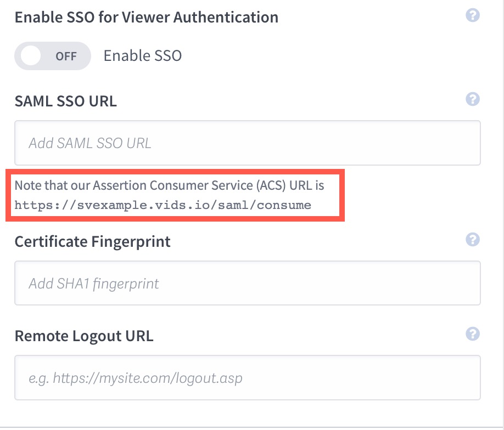
Task: Click the fingerprint section help bubble
Action: tap(472, 240)
